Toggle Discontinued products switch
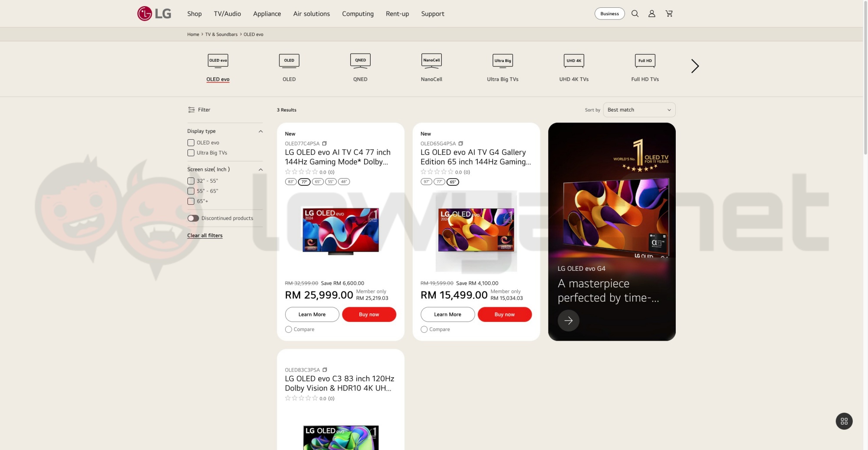 [193, 218]
